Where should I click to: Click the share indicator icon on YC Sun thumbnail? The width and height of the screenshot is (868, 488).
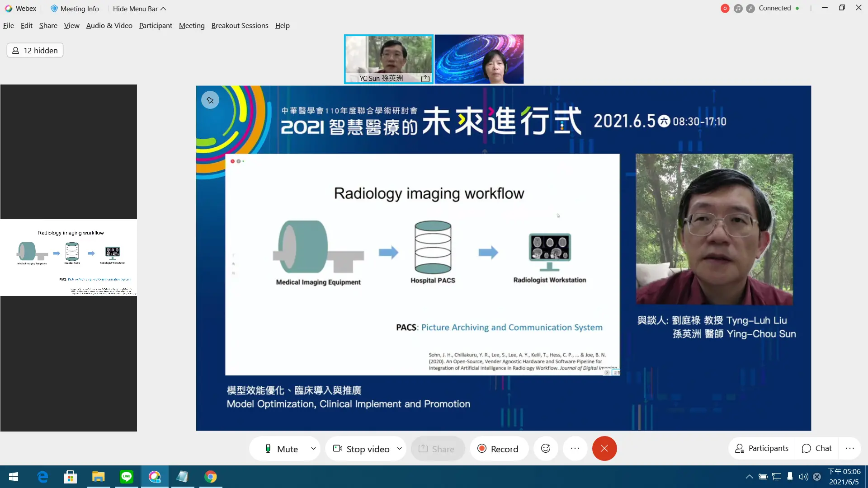(425, 79)
